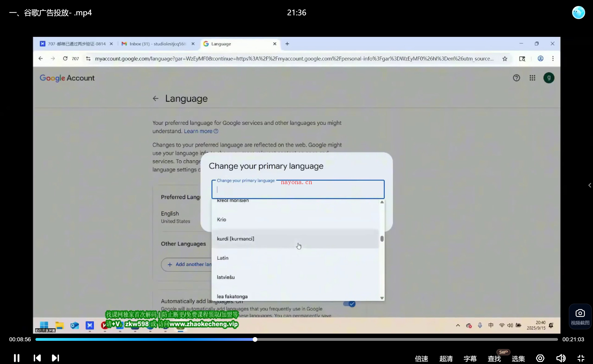Bookmark this page with the star
593x364 pixels.
click(505, 58)
